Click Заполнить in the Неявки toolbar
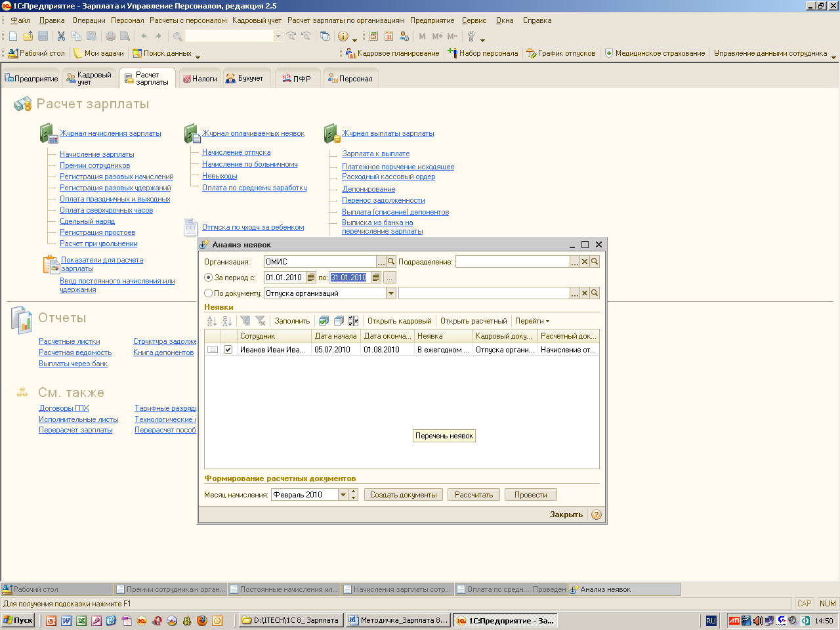Viewport: 840px width, 630px height. click(x=292, y=321)
